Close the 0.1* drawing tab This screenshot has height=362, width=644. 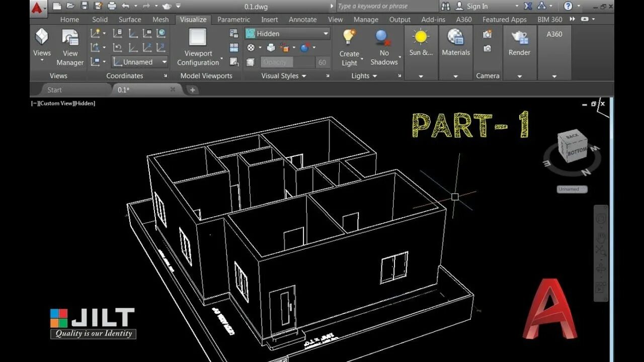173,89
